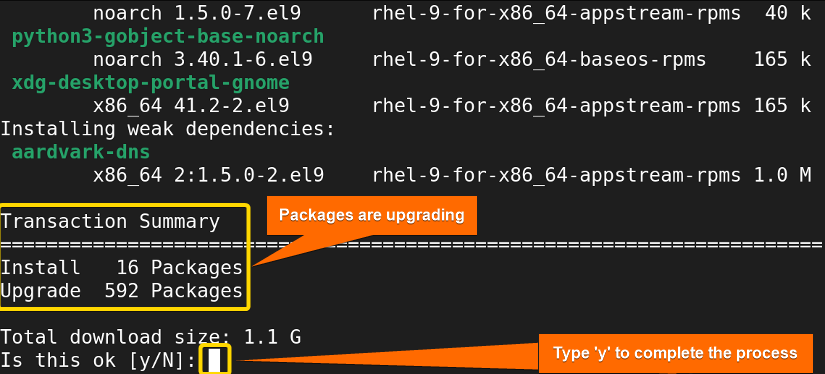Click the xdg-desktop-portal-gnome package name
The height and width of the screenshot is (374, 825).
coord(150,83)
